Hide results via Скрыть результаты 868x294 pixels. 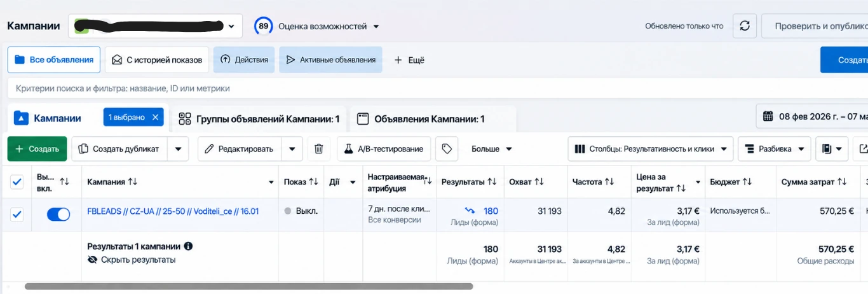132,260
